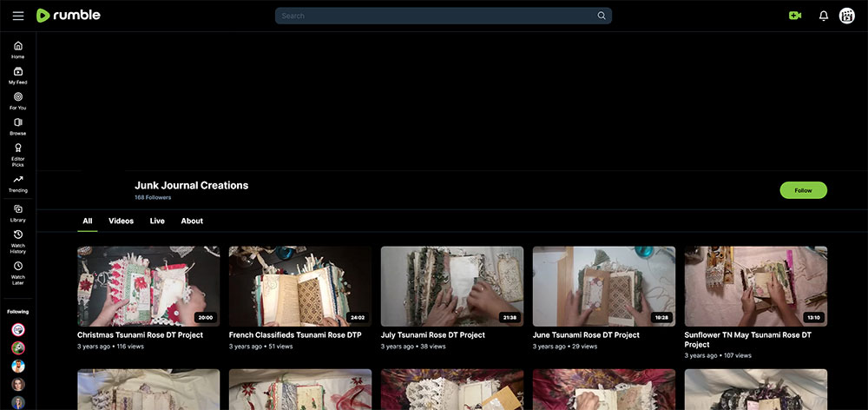Viewport: 868px width, 410px height.
Task: Click title July Tsunami Rose DT Project
Action: (433, 335)
